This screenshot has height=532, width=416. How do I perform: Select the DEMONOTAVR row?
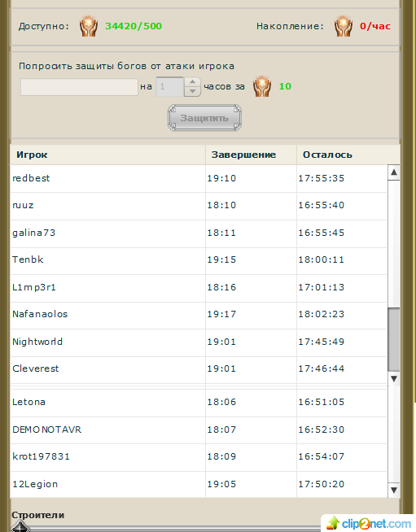click(199, 430)
